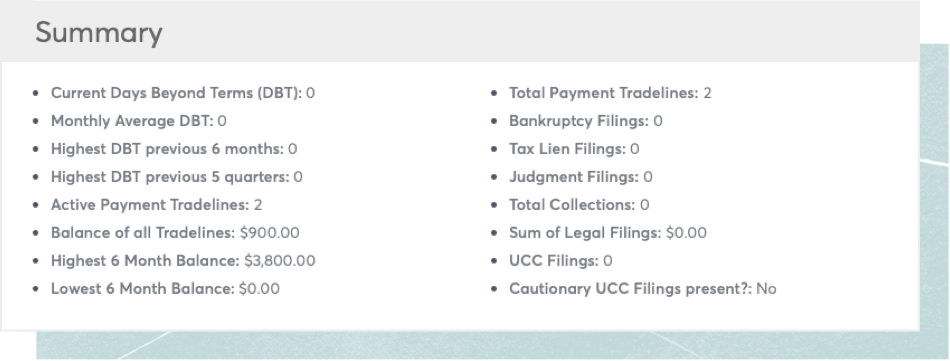
Task: Select the Tax Lien Filings item
Action: (574, 149)
